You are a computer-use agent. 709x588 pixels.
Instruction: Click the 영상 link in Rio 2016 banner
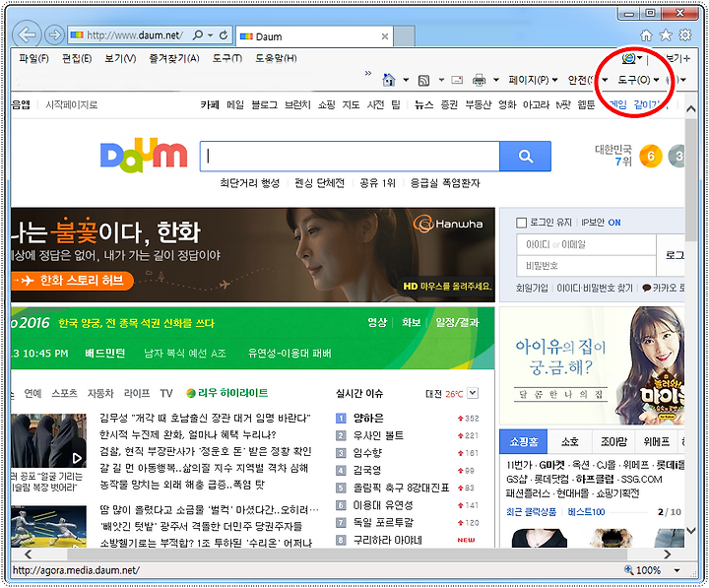pos(377,322)
